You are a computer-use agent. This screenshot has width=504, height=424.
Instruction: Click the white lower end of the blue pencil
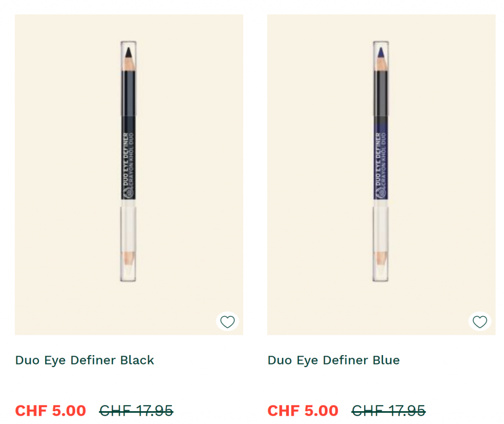pyautogui.click(x=380, y=231)
